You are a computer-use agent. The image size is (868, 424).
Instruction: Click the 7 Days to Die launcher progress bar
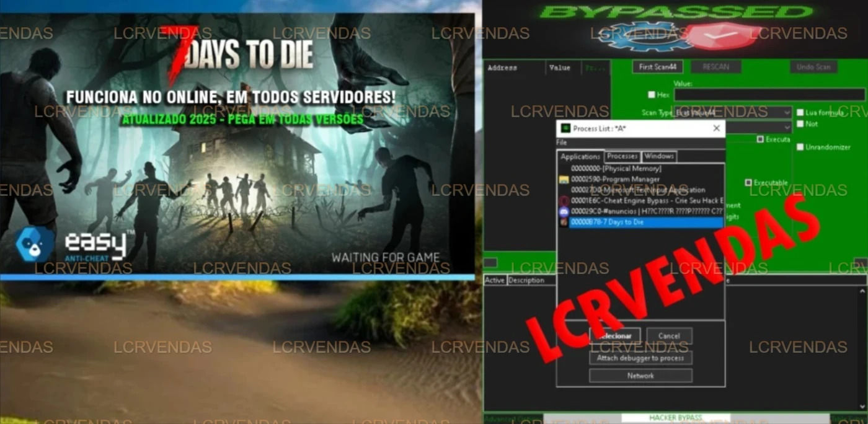(237, 277)
